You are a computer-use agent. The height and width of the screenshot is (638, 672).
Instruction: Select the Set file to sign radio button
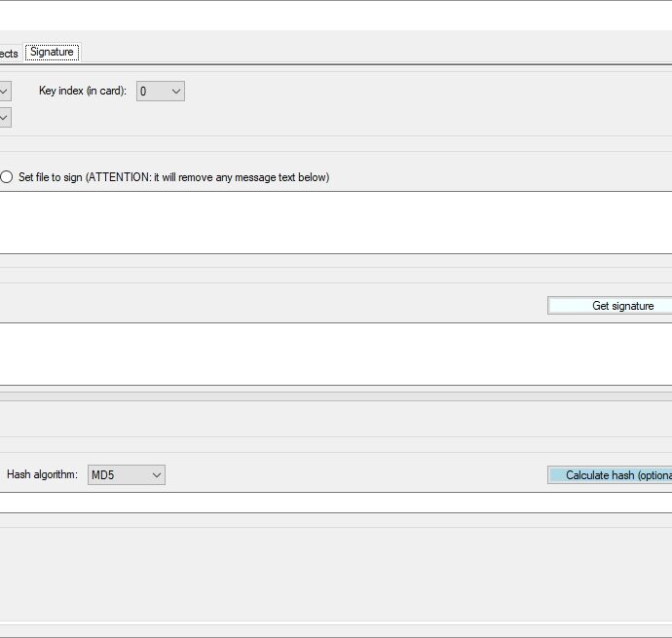(7, 177)
